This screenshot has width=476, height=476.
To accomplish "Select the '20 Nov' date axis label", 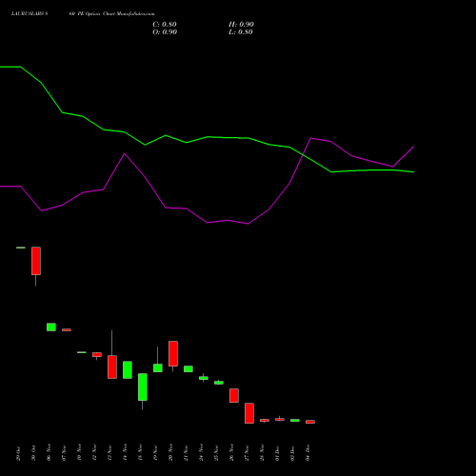I will click(170, 453).
